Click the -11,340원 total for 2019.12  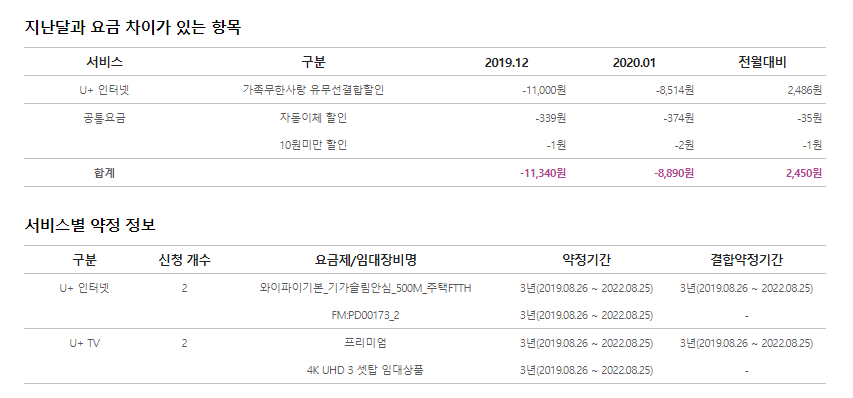tap(543, 173)
